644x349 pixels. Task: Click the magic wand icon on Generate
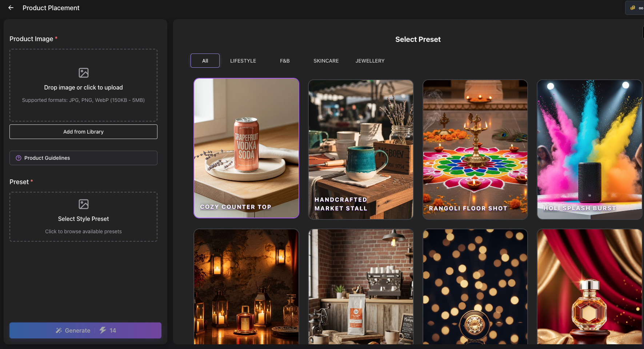click(x=59, y=330)
